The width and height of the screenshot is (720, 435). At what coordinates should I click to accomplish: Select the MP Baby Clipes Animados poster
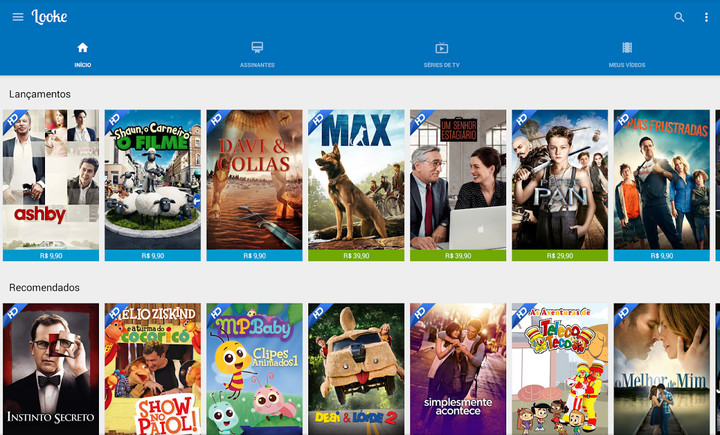tap(254, 368)
